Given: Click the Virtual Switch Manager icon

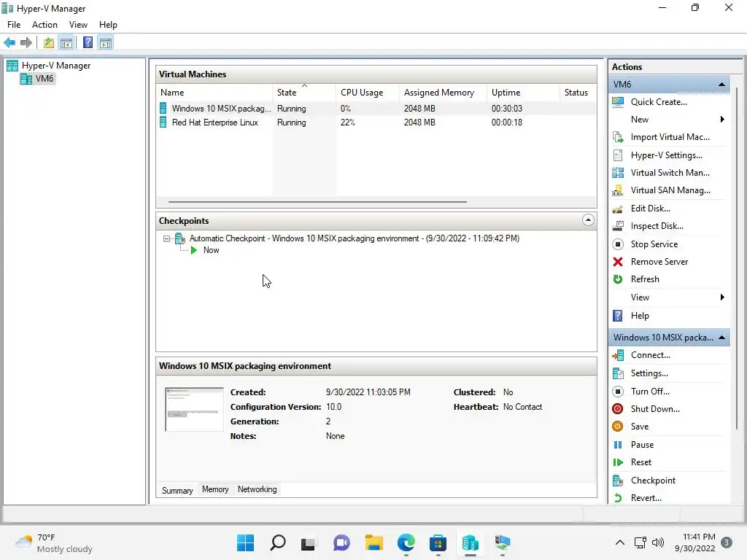Looking at the screenshot, I should [x=618, y=173].
